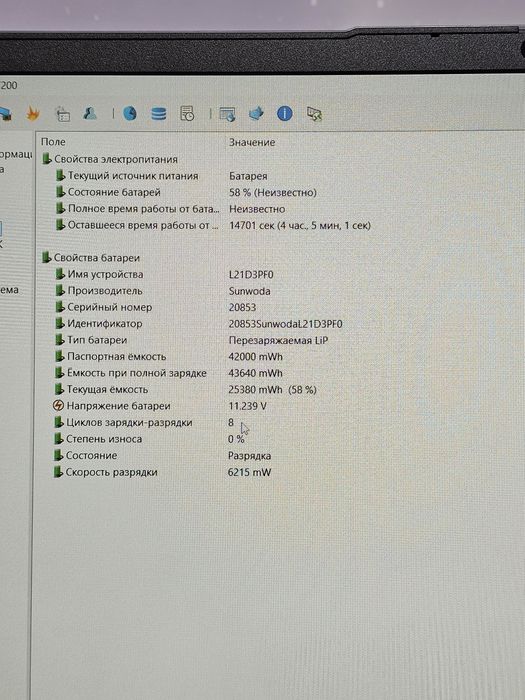Select the Скорость разрядки row label

tap(112, 472)
